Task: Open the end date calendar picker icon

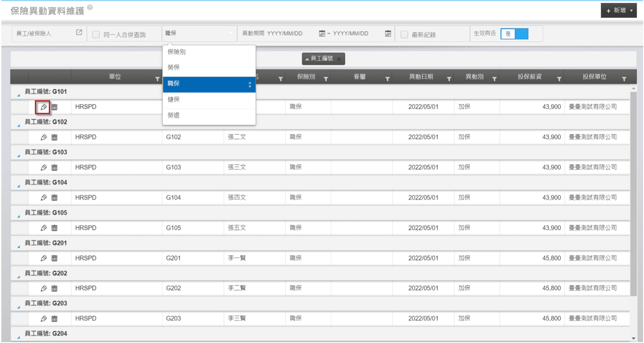Action: click(387, 34)
